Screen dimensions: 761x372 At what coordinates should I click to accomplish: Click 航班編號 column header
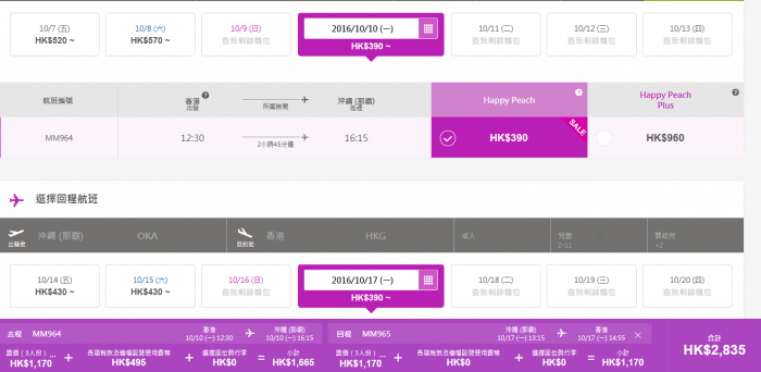(x=59, y=101)
